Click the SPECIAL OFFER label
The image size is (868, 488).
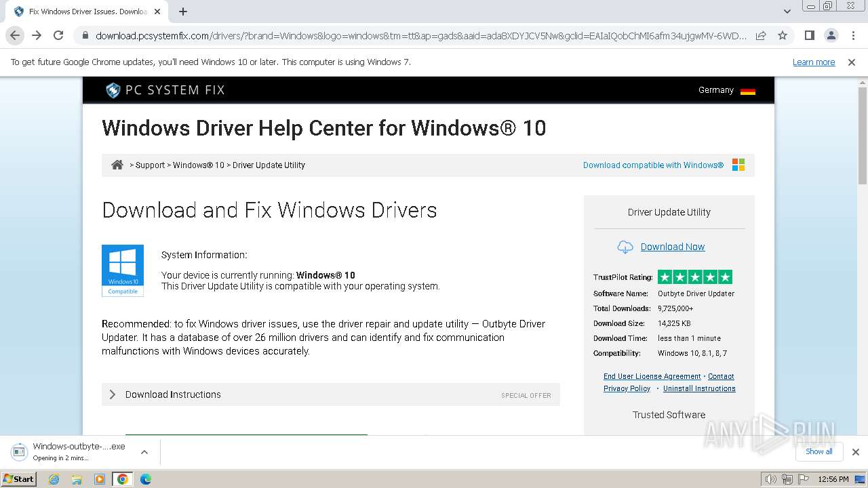[526, 395]
